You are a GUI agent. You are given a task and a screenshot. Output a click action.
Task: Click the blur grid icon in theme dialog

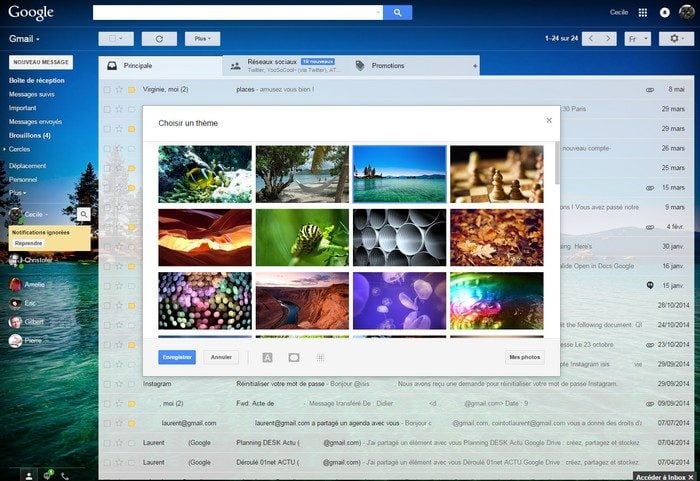tap(320, 357)
